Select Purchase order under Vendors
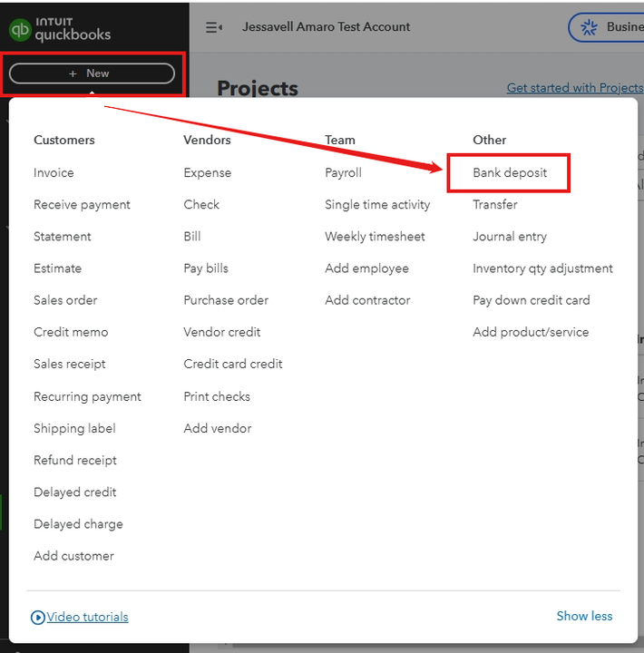Screen dimensions: 644x653 pos(226,300)
